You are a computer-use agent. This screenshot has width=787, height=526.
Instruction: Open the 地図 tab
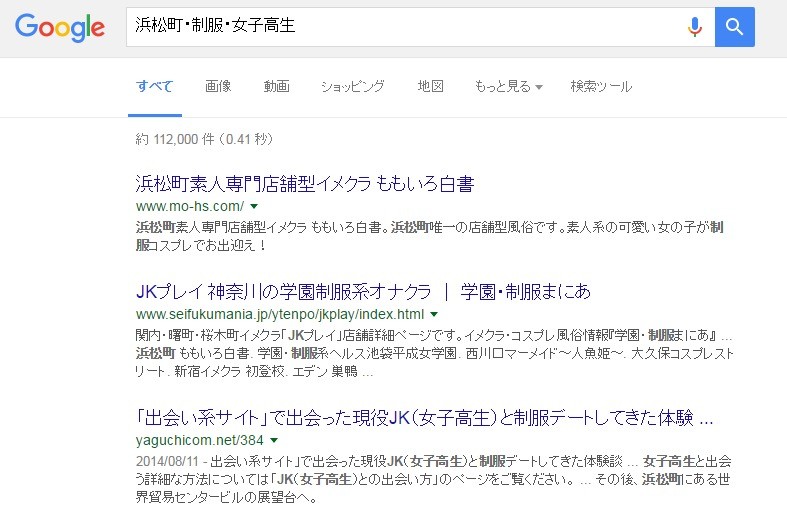pyautogui.click(x=431, y=86)
